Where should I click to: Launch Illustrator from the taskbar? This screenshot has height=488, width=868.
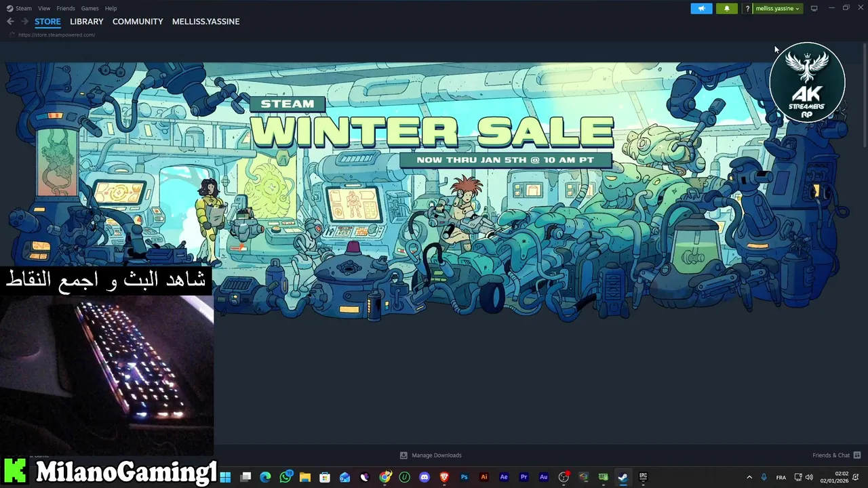(x=484, y=477)
